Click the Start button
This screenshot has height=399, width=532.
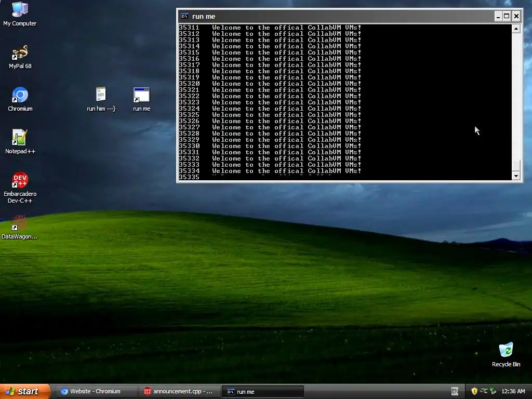coord(25,391)
